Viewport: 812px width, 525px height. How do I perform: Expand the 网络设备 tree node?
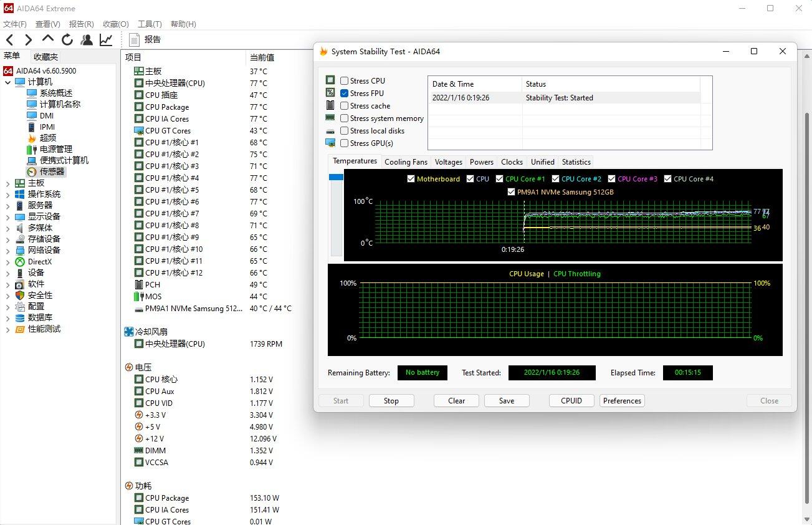coord(7,251)
